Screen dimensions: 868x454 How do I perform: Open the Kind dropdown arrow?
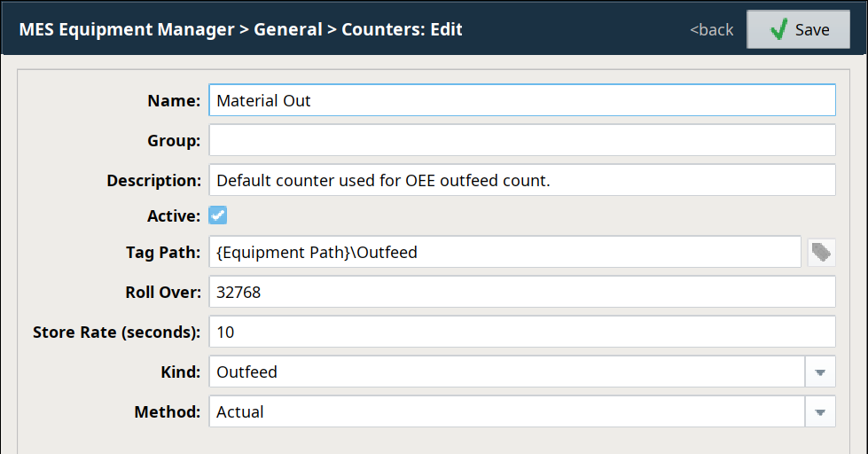820,372
